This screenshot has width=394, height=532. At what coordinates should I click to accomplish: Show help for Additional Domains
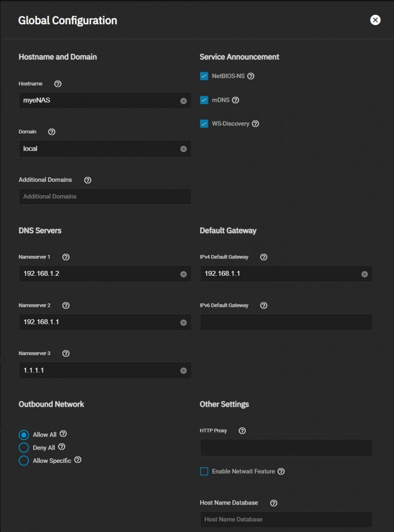coord(87,180)
